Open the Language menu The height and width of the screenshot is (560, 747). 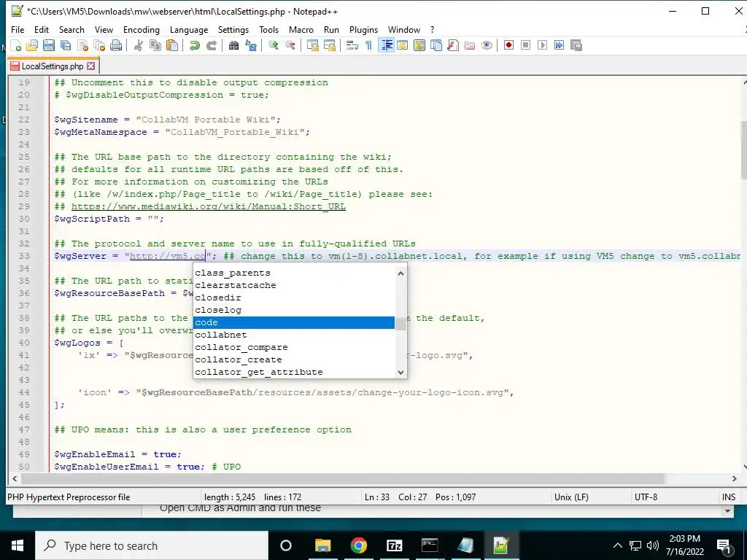click(x=189, y=29)
